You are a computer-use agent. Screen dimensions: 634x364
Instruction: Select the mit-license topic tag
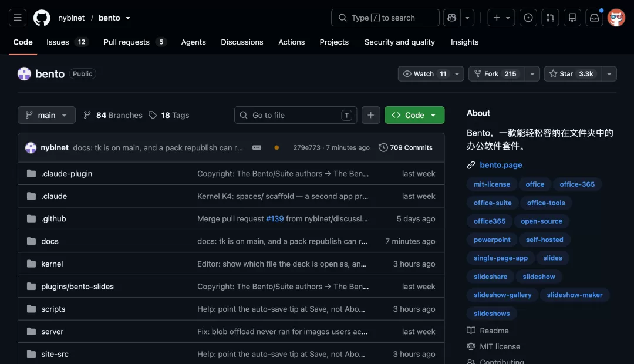pyautogui.click(x=492, y=184)
